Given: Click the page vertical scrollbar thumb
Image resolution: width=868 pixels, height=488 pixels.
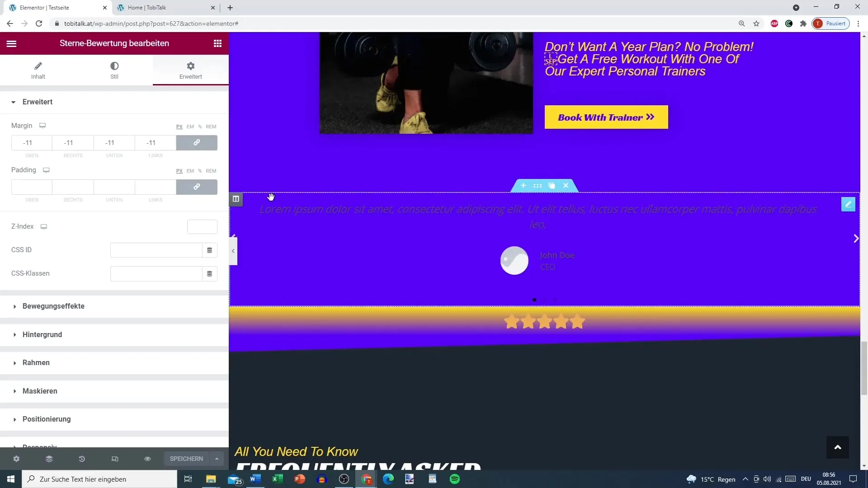Looking at the screenshot, I should [864, 369].
